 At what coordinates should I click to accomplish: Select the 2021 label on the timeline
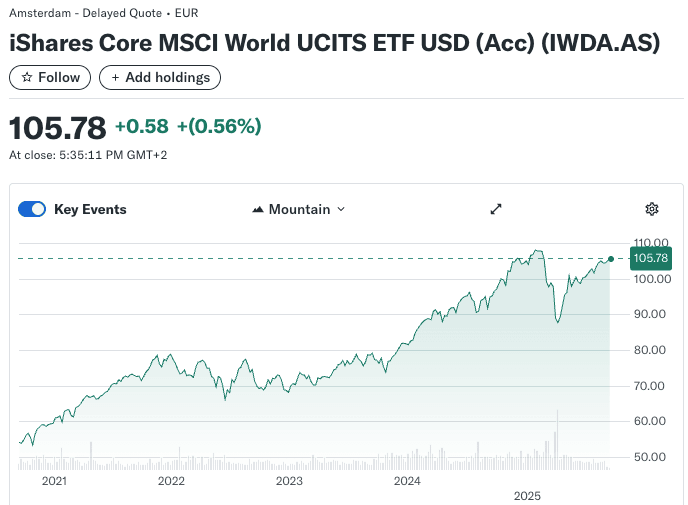pyautogui.click(x=54, y=481)
